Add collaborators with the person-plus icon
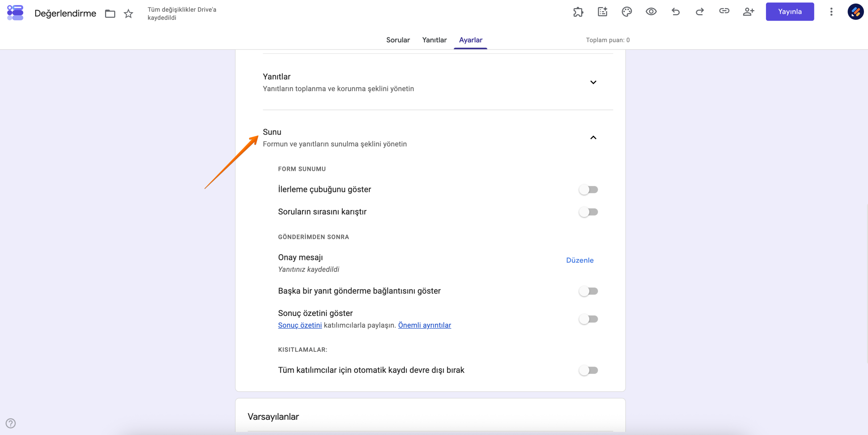The width and height of the screenshot is (868, 435). [x=749, y=12]
